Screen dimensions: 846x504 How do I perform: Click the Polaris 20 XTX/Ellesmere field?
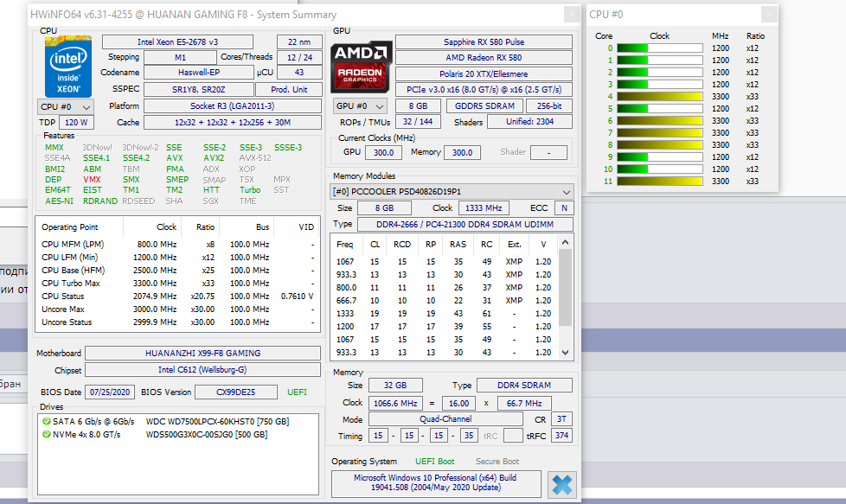484,73
